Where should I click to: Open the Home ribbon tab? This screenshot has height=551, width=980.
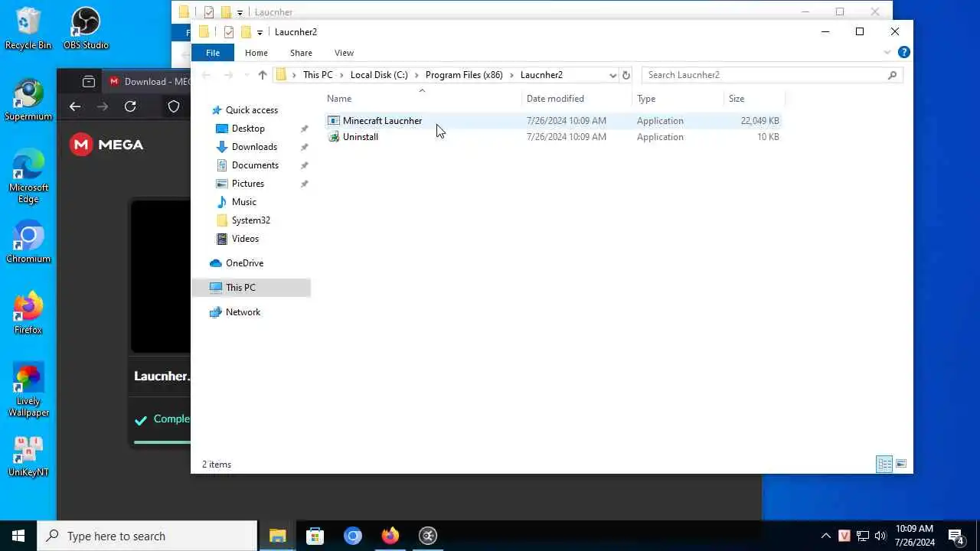tap(256, 53)
